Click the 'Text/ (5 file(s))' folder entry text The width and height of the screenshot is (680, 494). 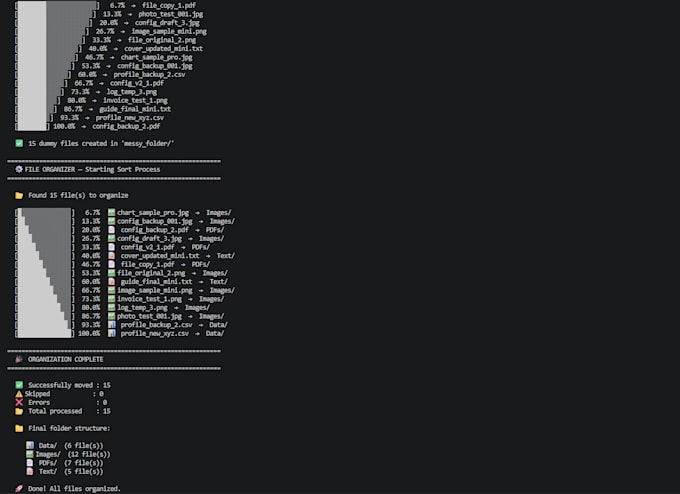71,472
